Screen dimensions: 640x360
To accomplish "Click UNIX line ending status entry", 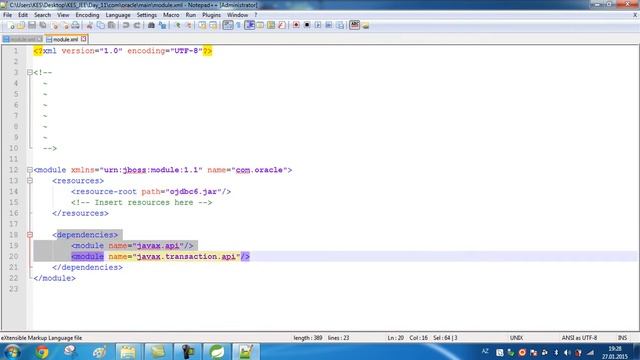I will pos(516,338).
